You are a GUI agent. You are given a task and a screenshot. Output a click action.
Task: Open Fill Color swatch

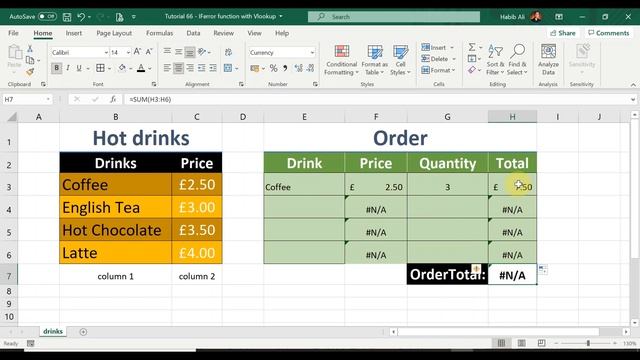[x=122, y=68]
